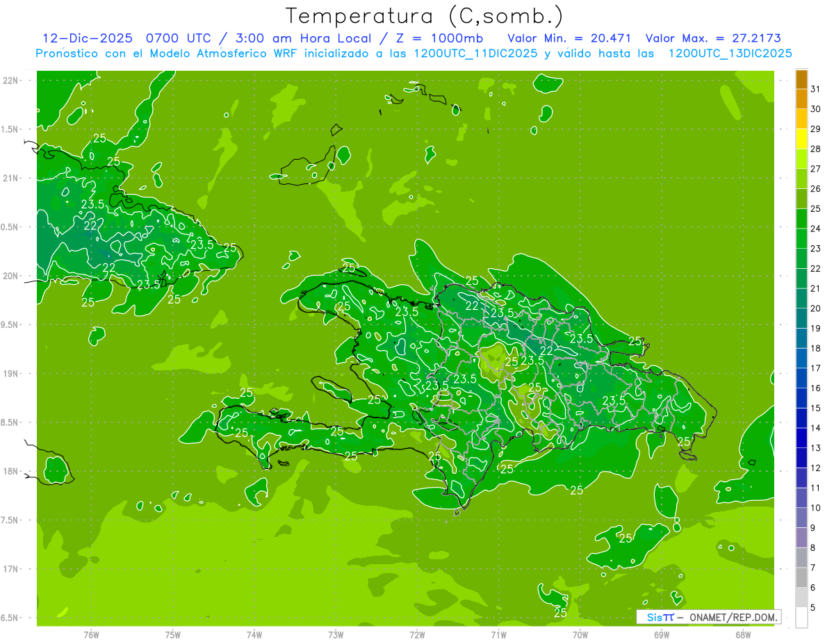Image resolution: width=834 pixels, height=644 pixels.
Task: Click the purple legend band between 9 and 10
Action: tap(801, 518)
